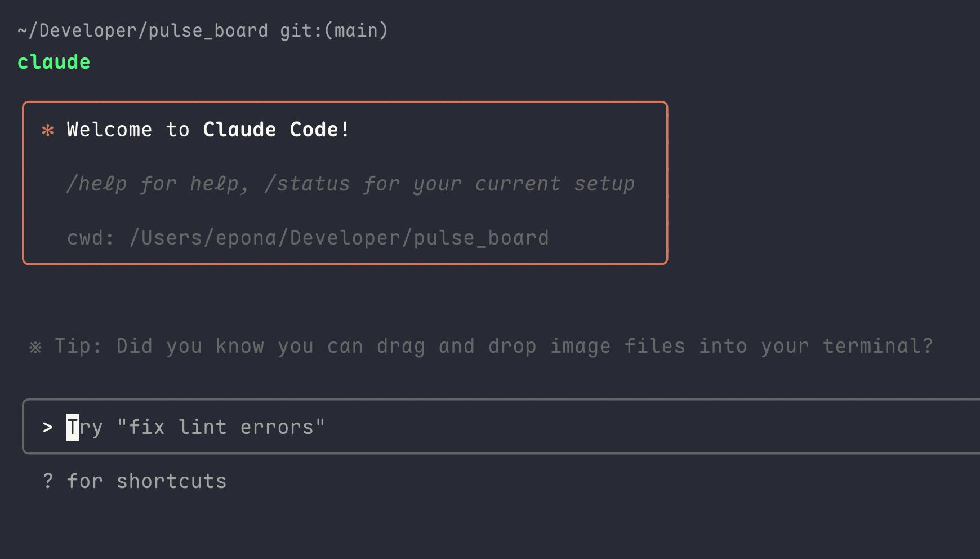Click the 'Welcome to' heading text
980x559 pixels.
tap(128, 130)
